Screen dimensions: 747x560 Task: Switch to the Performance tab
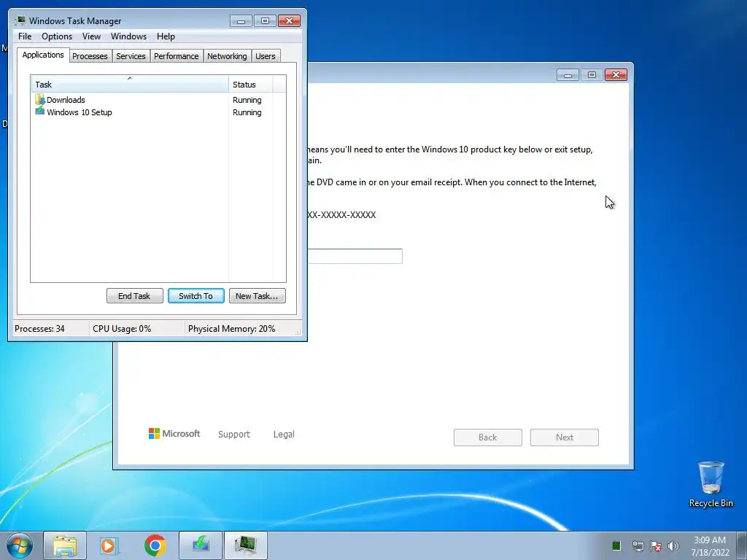[177, 56]
